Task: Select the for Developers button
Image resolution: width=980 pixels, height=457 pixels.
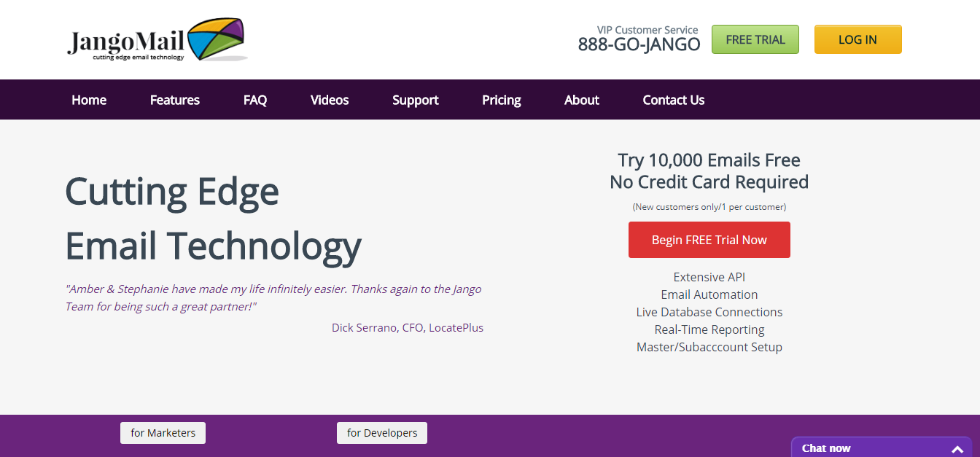Action: (x=382, y=432)
